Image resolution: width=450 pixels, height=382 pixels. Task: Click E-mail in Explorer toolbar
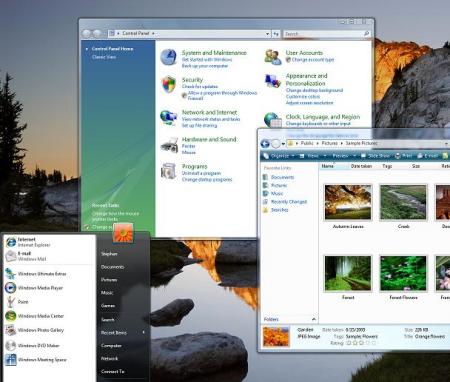click(428, 156)
